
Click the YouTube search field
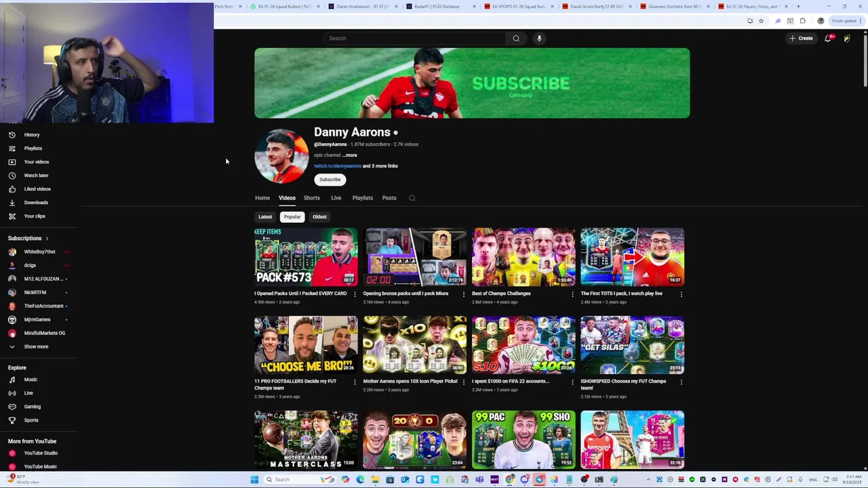(415, 39)
